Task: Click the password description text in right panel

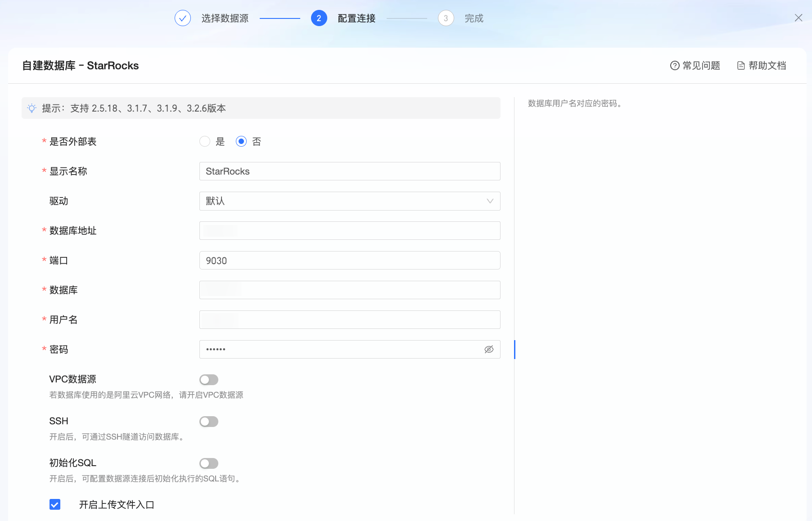Action: [575, 103]
